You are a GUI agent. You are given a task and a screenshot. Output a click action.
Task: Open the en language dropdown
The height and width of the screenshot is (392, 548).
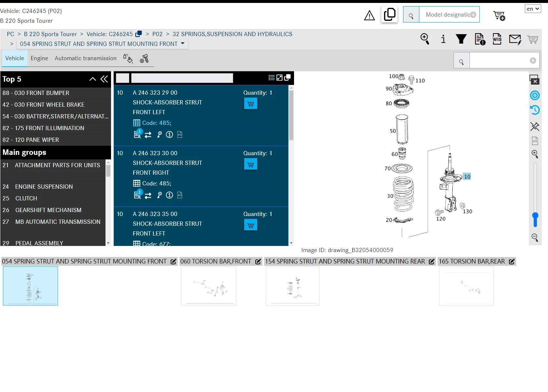(533, 9)
